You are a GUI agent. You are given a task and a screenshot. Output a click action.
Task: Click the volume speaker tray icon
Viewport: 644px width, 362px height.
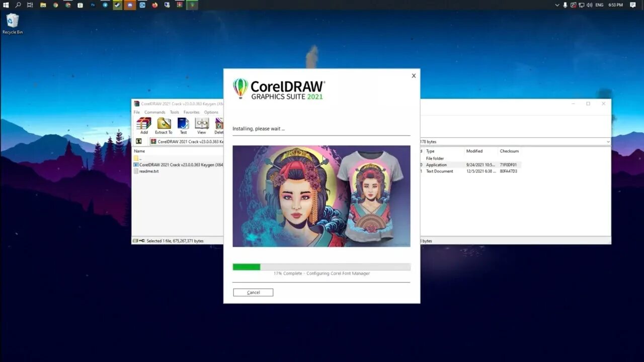[590, 5]
